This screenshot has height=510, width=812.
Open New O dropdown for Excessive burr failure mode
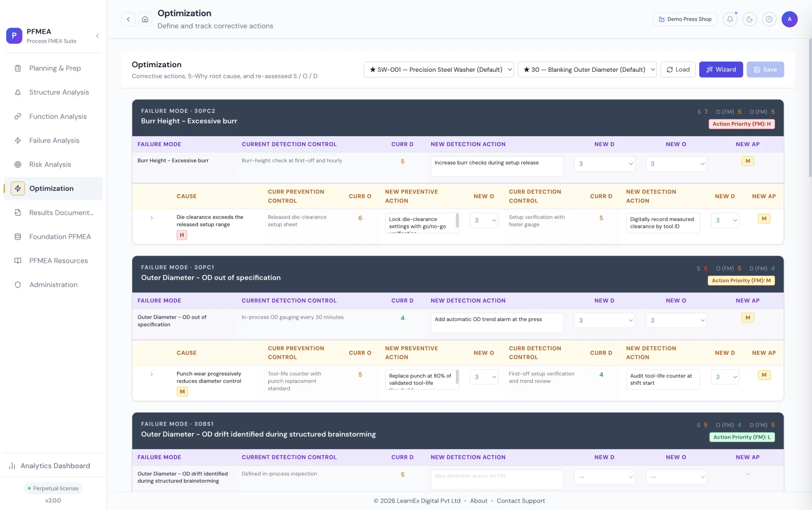point(676,164)
